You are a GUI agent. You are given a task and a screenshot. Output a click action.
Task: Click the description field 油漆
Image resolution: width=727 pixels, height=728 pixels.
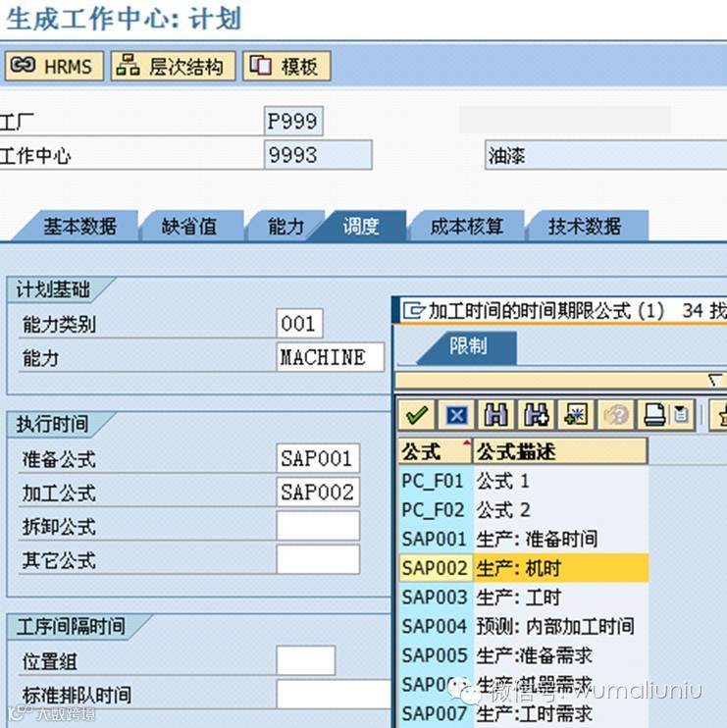[606, 155]
